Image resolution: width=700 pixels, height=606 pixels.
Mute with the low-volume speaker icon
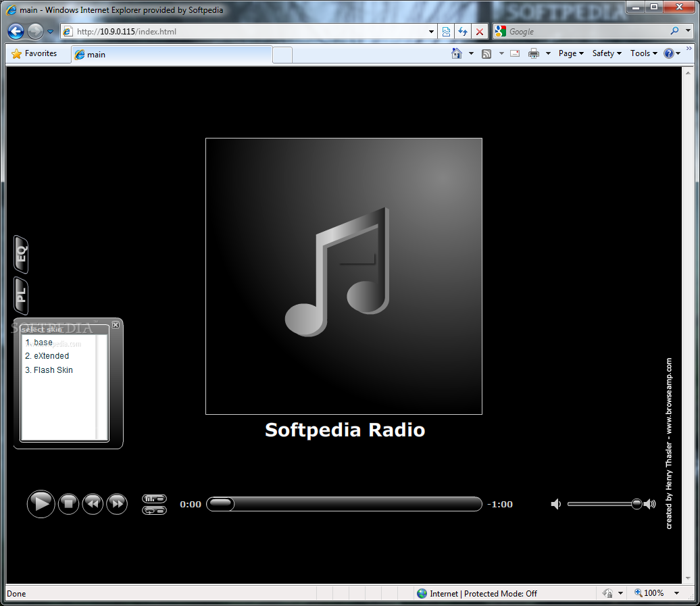[556, 504]
